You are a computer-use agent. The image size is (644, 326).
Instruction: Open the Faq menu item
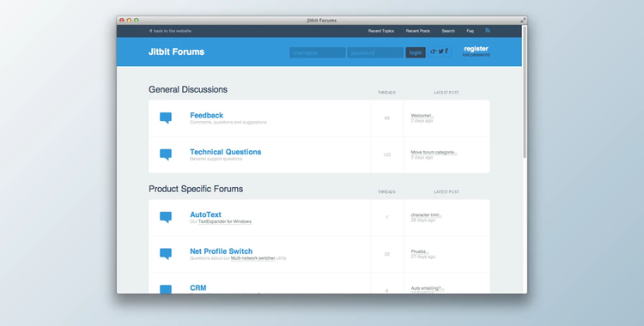(470, 31)
